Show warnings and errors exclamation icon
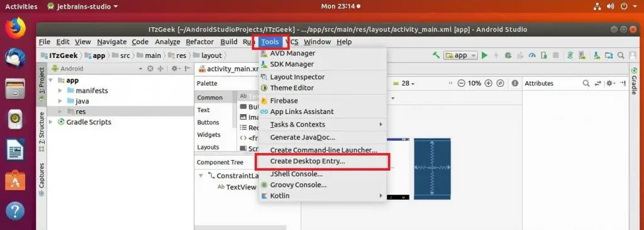644x230 pixels. pos(514,83)
